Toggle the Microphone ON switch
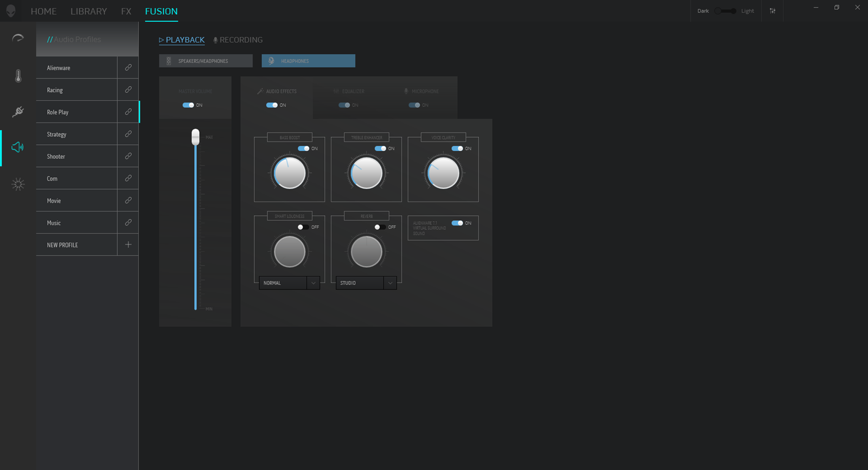This screenshot has width=868, height=470. [x=414, y=105]
